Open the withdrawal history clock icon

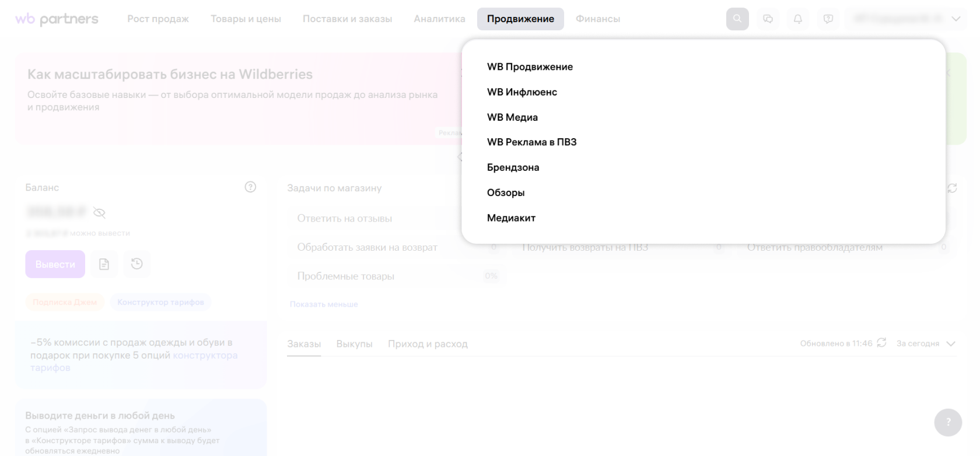coord(136,264)
